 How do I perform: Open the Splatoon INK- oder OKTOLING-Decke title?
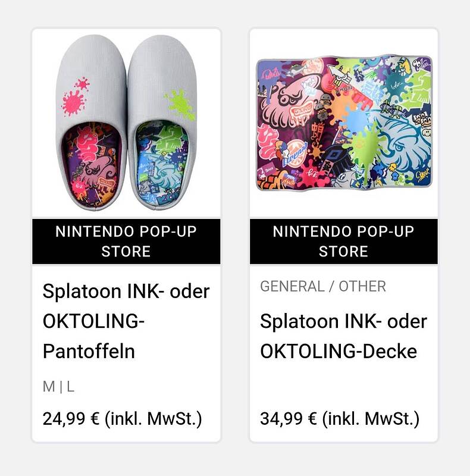click(x=343, y=336)
